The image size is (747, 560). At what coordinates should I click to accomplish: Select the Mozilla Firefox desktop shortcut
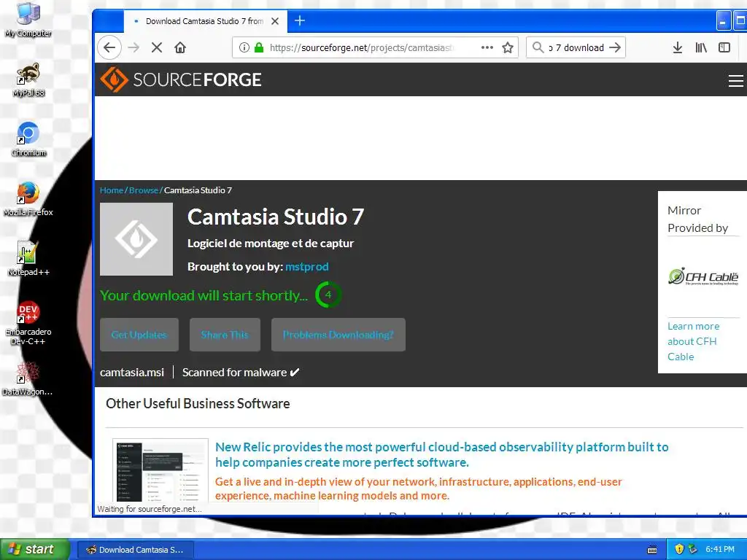tap(28, 199)
